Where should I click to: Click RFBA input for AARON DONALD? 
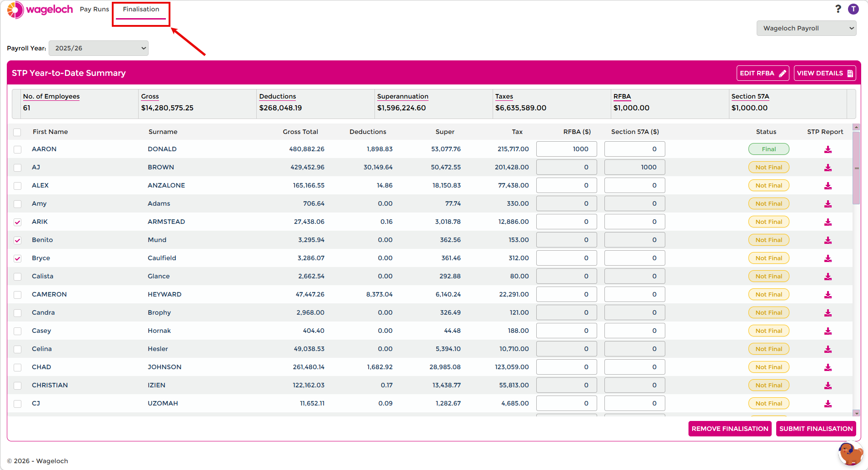click(x=566, y=149)
